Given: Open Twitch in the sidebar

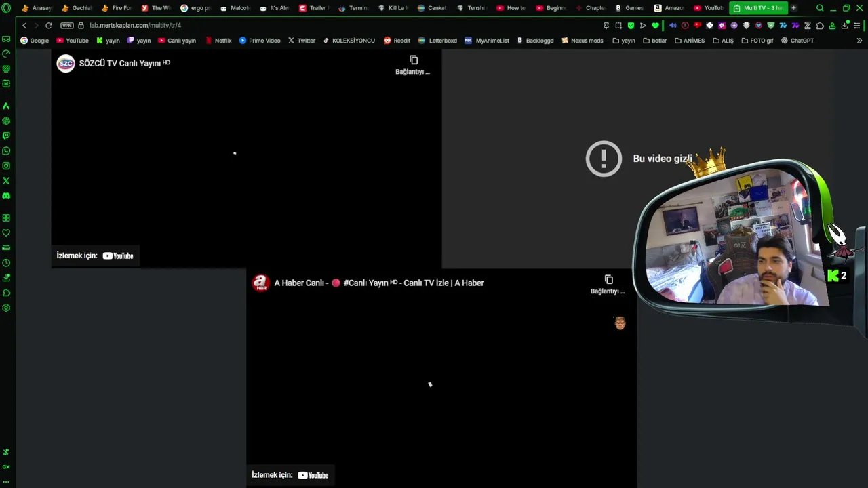Looking at the screenshot, I should [6, 136].
